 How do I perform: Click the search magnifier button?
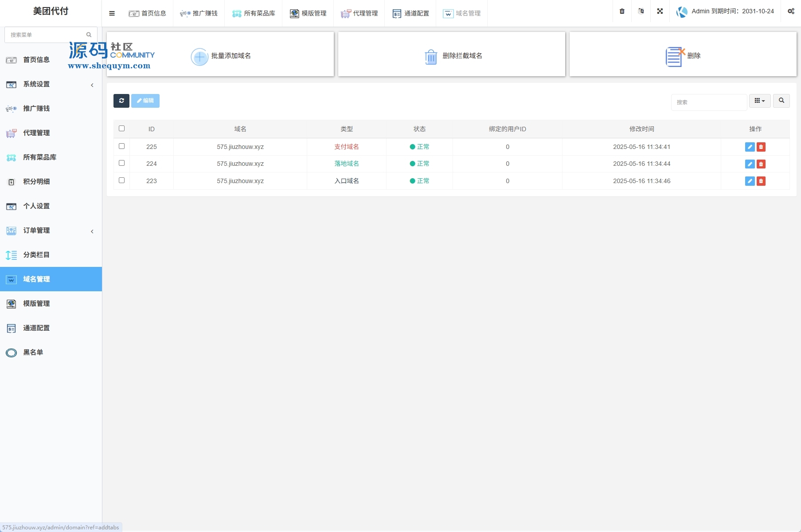pos(781,101)
